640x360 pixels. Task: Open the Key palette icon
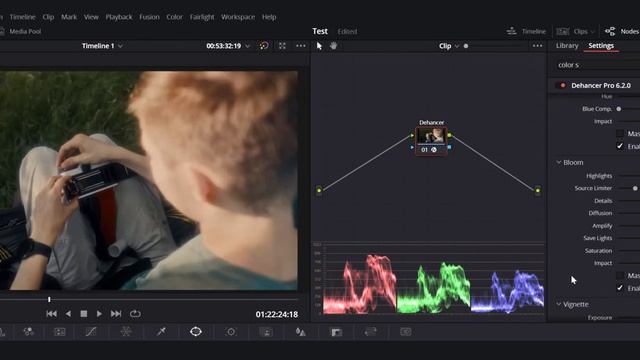pyautogui.click(x=336, y=332)
